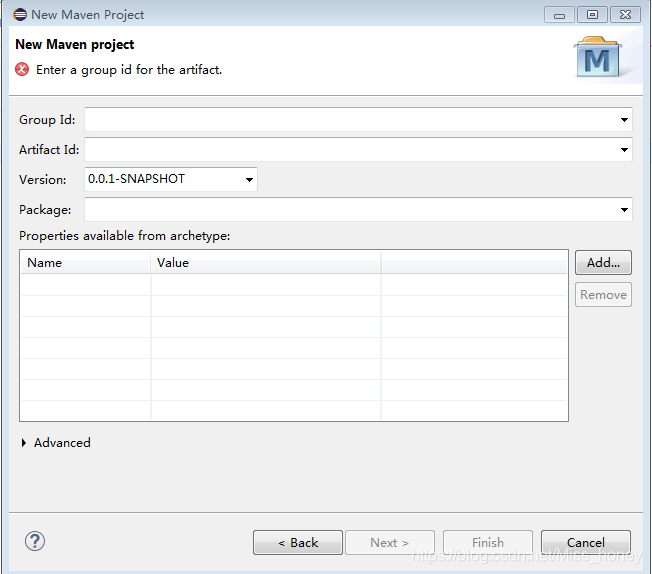
Task: Click the Next > button
Action: click(x=390, y=542)
